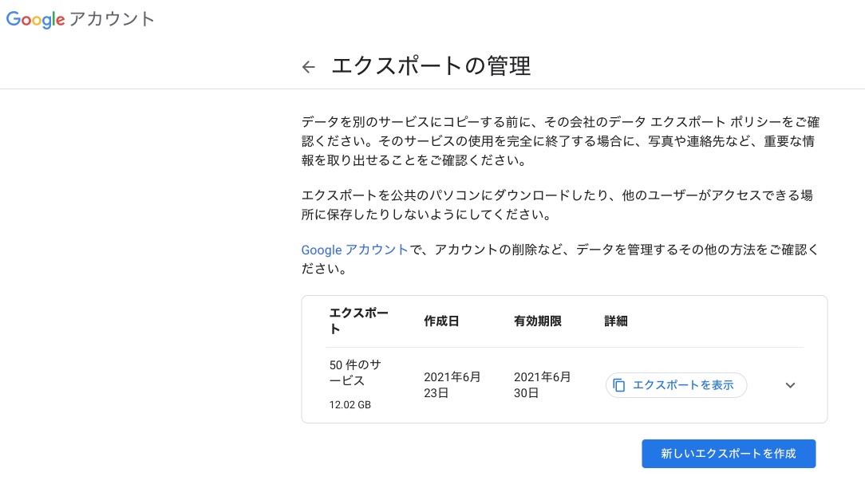Click the 2021年6月23日 creation date
The width and height of the screenshot is (865, 504).
452,385
